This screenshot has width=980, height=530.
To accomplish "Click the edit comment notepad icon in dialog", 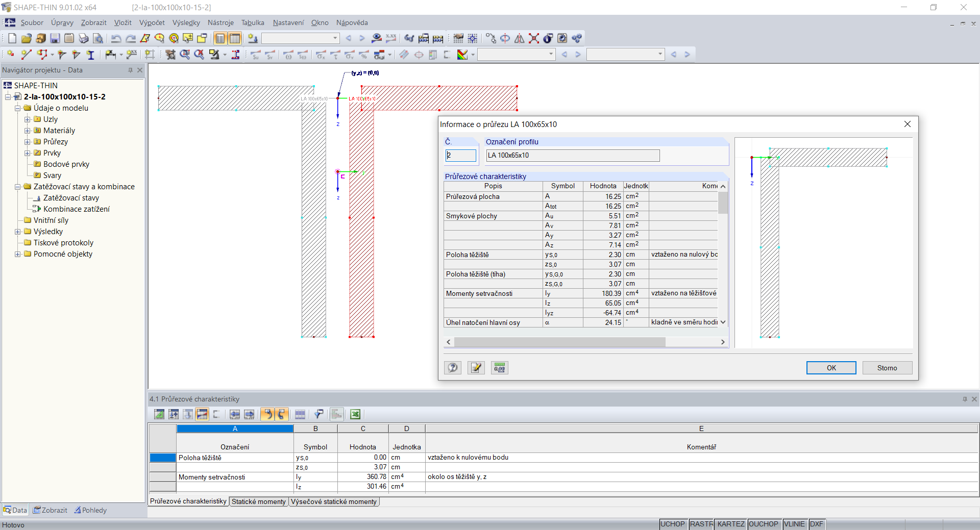I will coord(476,368).
